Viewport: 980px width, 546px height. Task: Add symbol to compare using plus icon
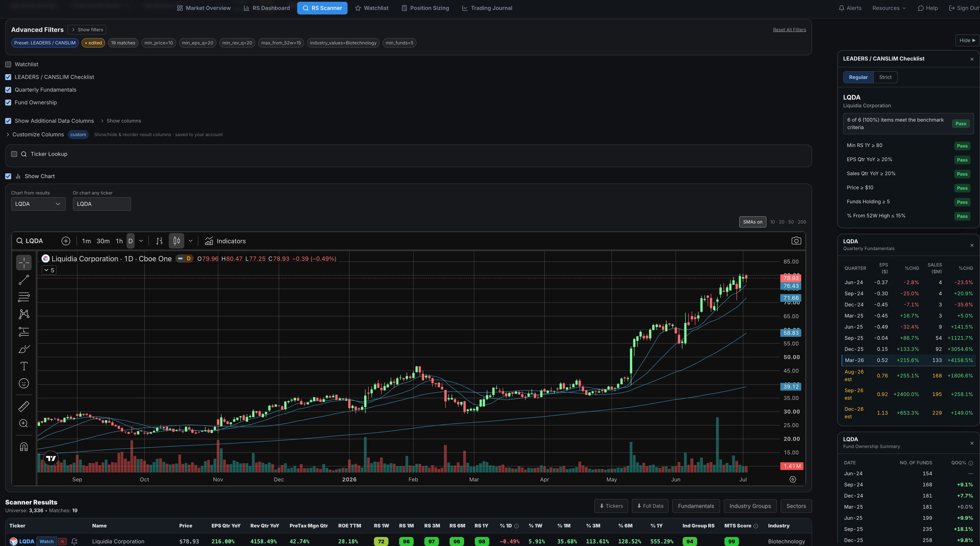click(x=66, y=241)
